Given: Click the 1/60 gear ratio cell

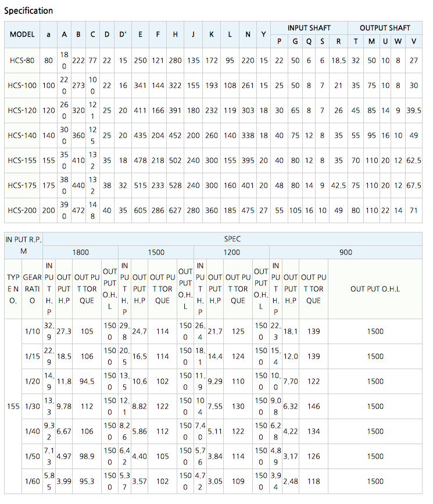Looking at the screenshot, I should (32, 481).
